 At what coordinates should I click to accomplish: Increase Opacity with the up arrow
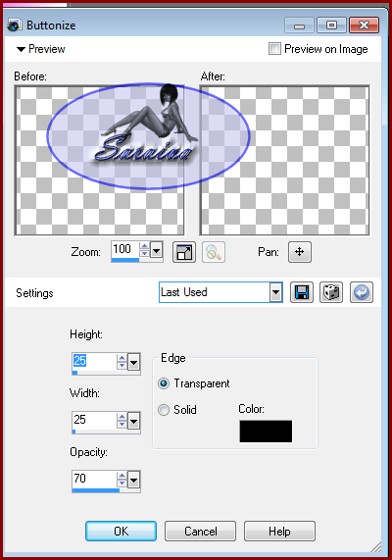coord(122,476)
